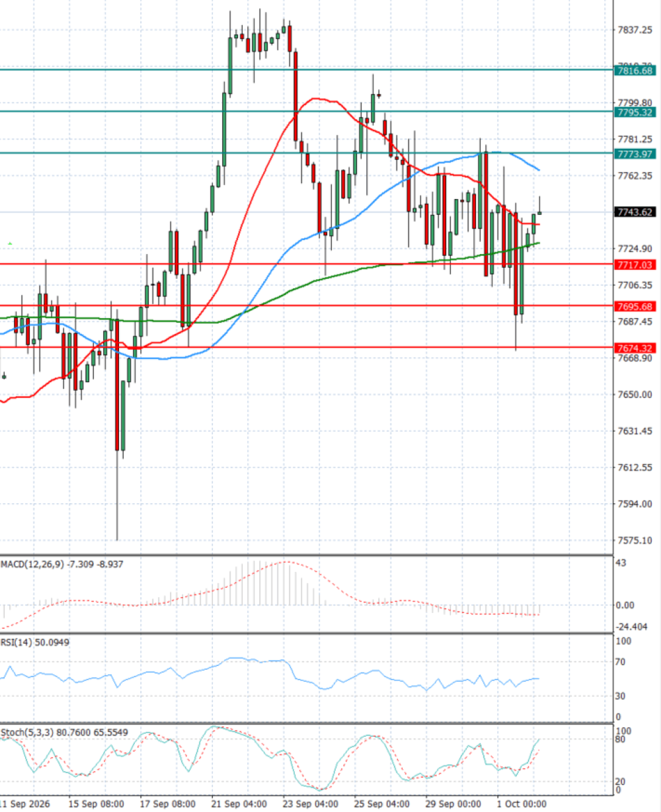Click the 7687.45 price axis value
This screenshot has height=812, width=661.
coord(635,321)
